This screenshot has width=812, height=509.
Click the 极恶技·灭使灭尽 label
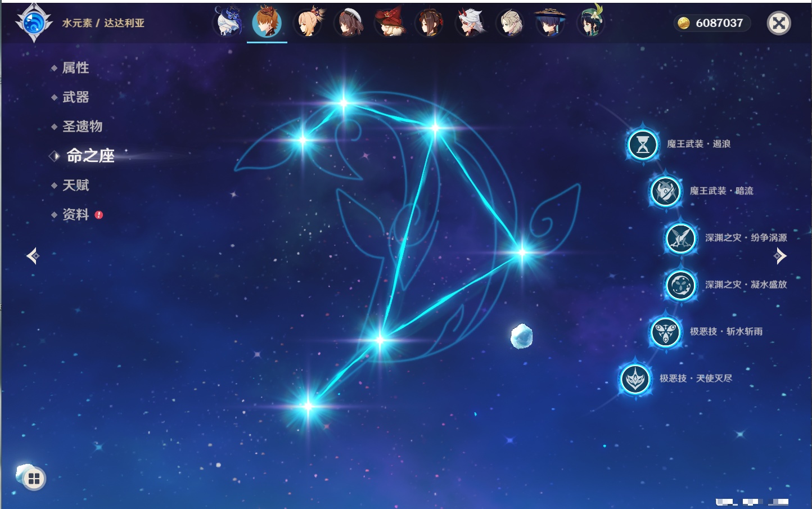point(696,378)
